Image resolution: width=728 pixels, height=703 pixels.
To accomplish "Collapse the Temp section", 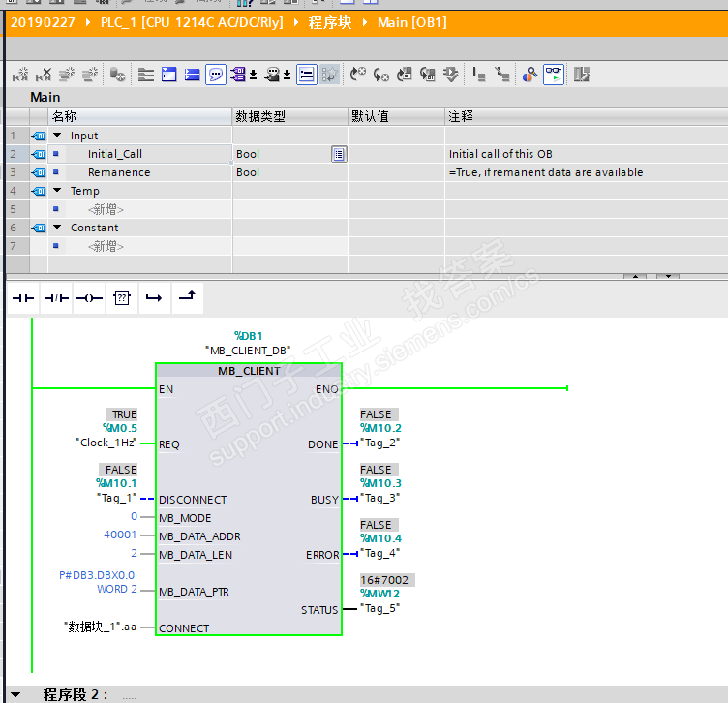I will [58, 191].
